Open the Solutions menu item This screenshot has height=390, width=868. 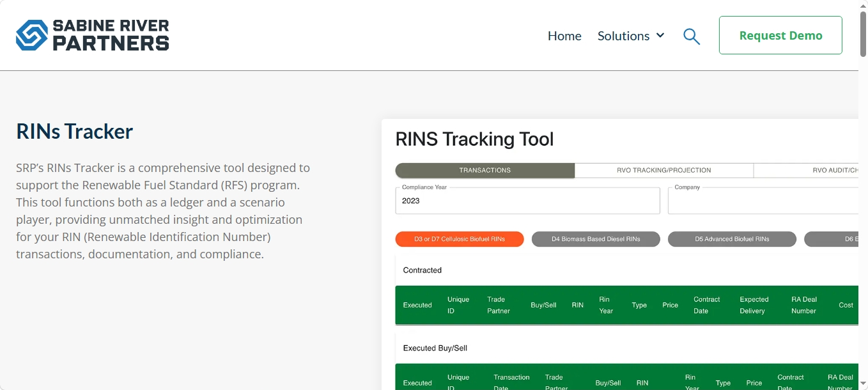623,36
